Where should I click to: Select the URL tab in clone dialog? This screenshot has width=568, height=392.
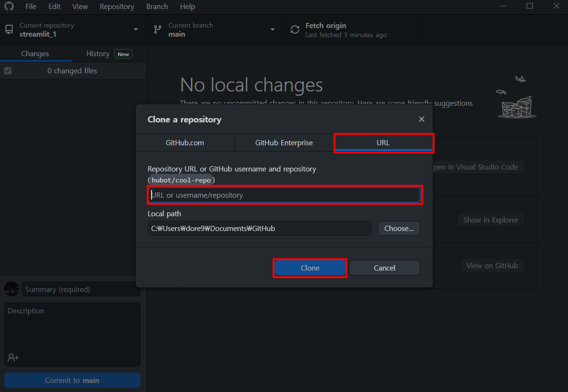click(x=383, y=142)
